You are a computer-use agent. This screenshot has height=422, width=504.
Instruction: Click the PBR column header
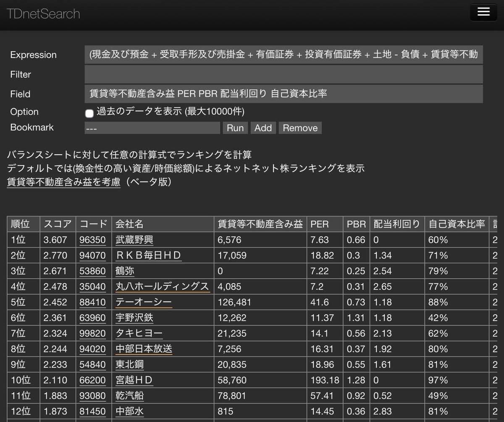tap(356, 224)
